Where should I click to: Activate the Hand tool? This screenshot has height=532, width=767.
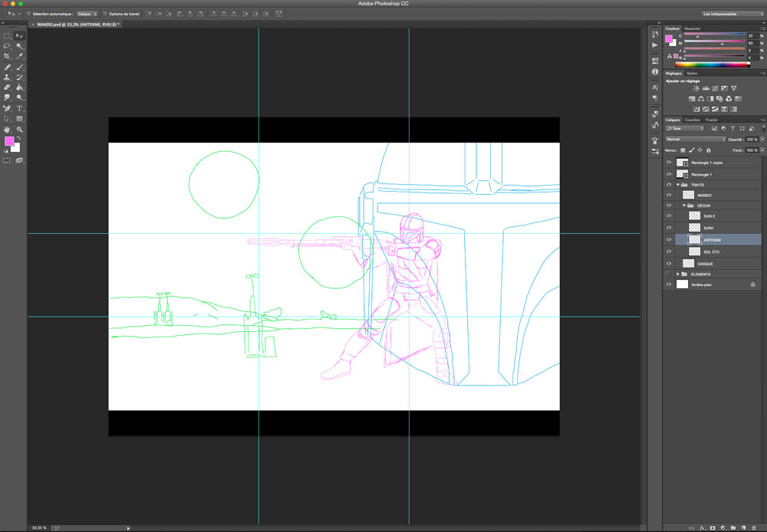7,130
